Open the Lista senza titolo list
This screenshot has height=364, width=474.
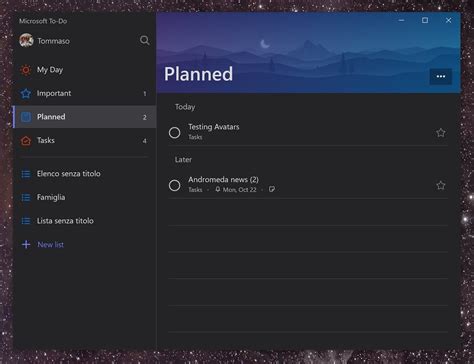click(85, 221)
